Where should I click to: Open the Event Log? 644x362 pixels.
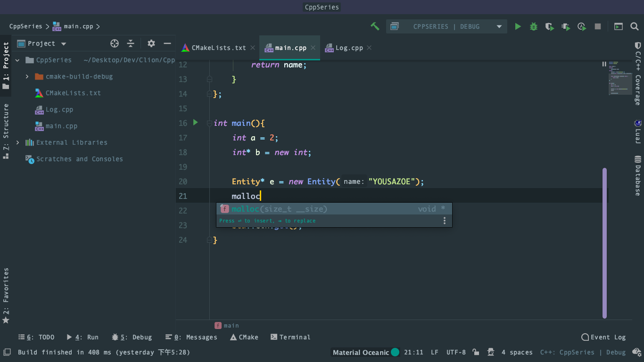click(x=603, y=337)
